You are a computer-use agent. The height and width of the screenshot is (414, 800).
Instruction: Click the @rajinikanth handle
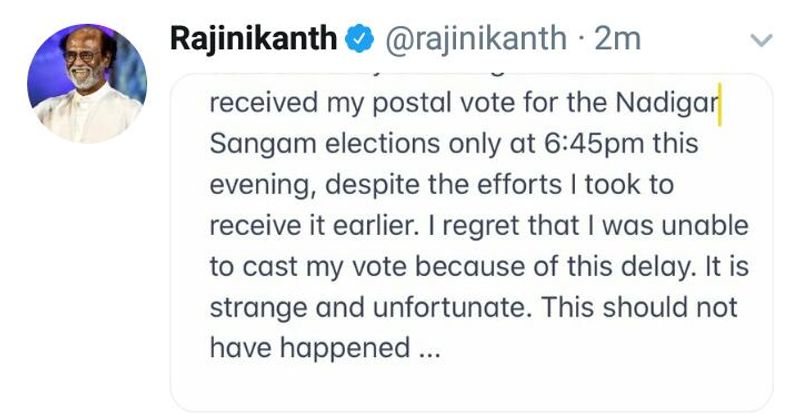[x=470, y=40]
